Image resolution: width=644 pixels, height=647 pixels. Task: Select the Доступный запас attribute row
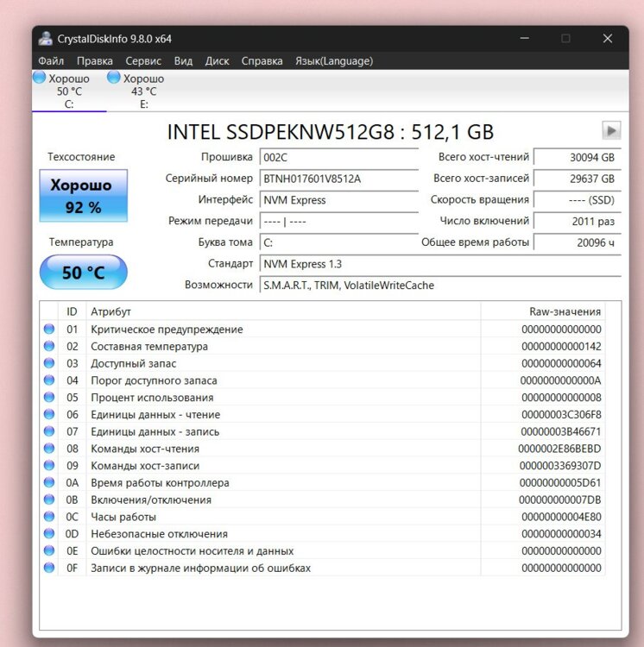(285, 363)
